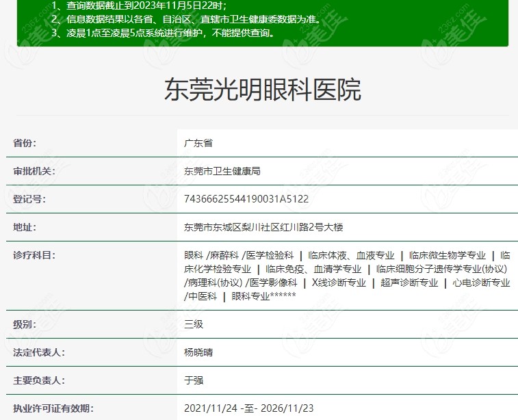Click notice line about 卫生健康委数据为准
The width and height of the screenshot is (518, 420).
(186, 19)
